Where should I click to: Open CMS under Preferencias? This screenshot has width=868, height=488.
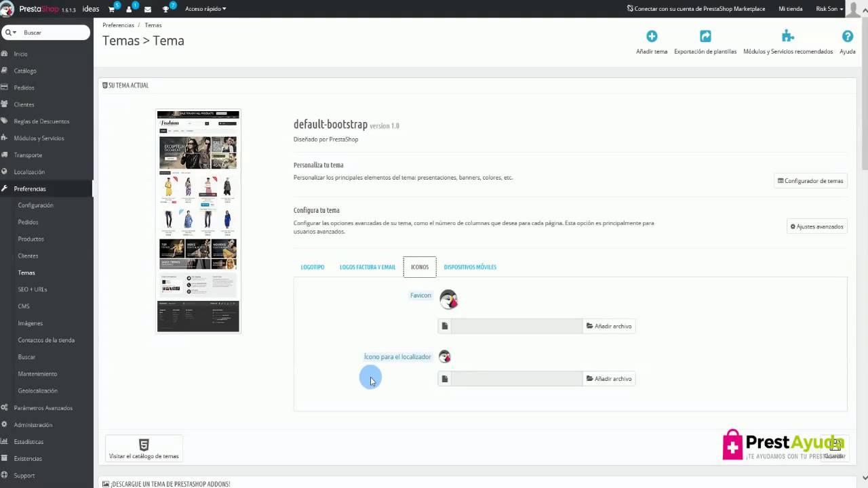(x=24, y=306)
